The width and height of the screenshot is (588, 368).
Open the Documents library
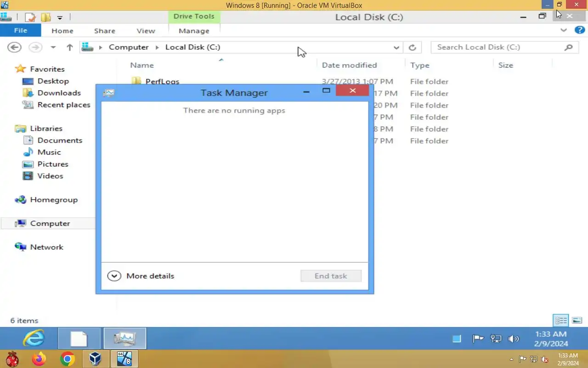point(60,140)
